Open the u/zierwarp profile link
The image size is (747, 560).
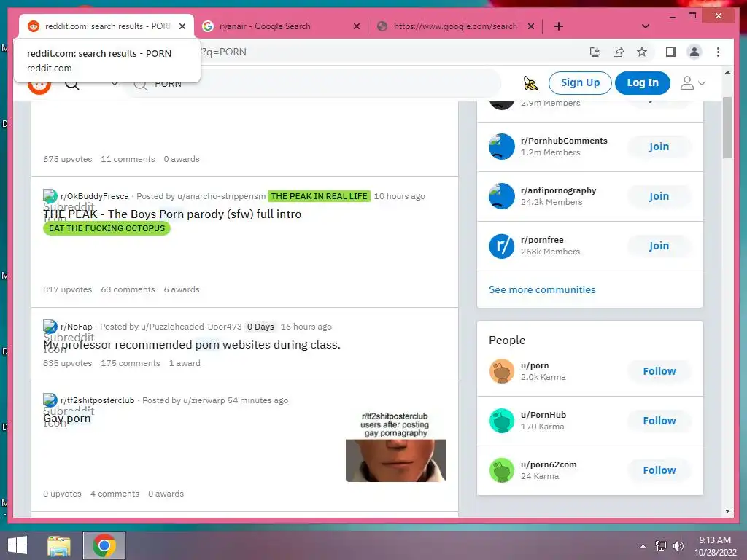click(x=204, y=400)
